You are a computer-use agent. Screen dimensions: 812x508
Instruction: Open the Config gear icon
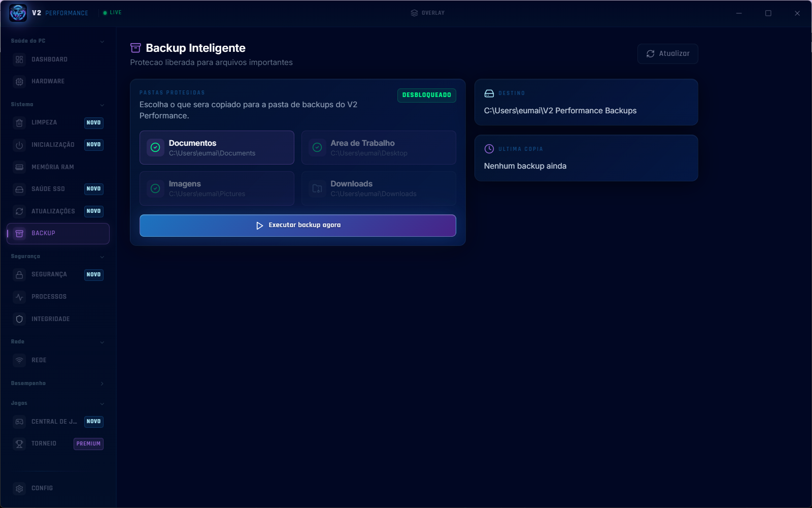click(x=19, y=488)
